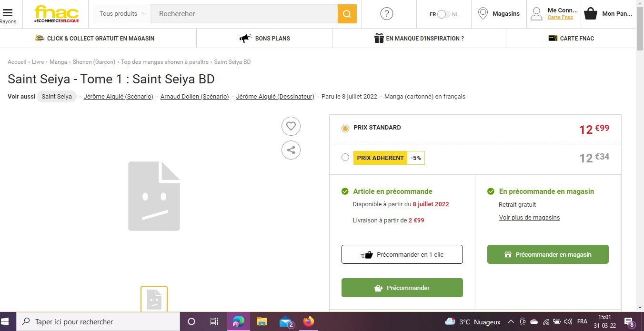The image size is (644, 331).
Task: Click the FRA language indicator
Action: coord(582,322)
